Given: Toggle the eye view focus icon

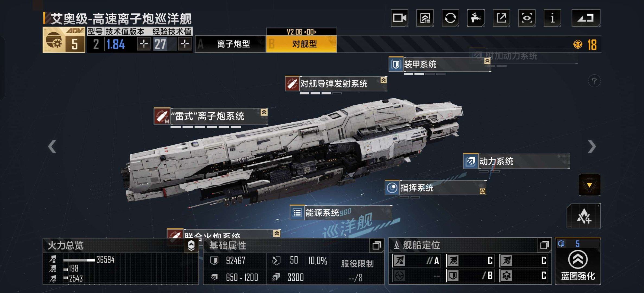Looking at the screenshot, I should tap(527, 18).
